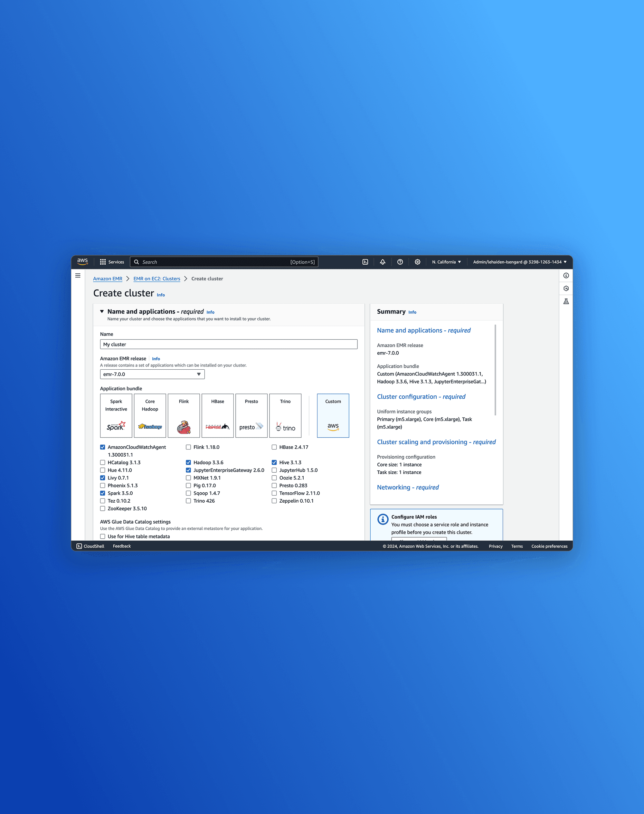Select the Trino application bundle tile

(x=285, y=415)
